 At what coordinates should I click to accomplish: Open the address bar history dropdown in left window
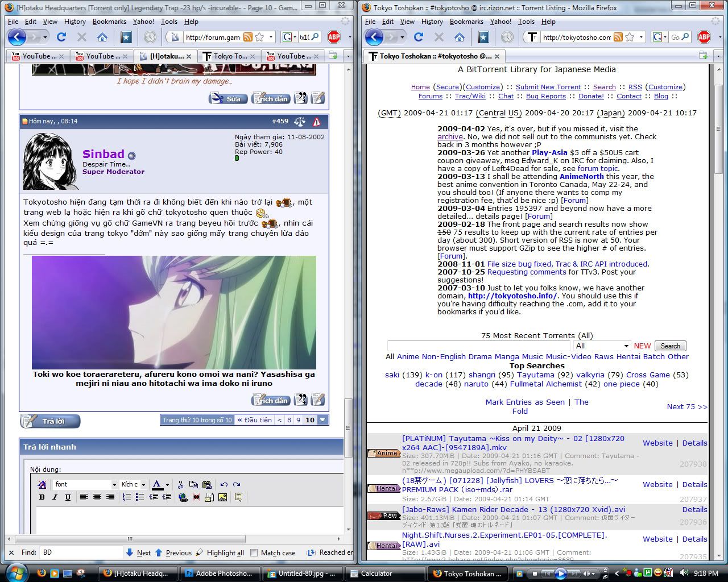[271, 37]
